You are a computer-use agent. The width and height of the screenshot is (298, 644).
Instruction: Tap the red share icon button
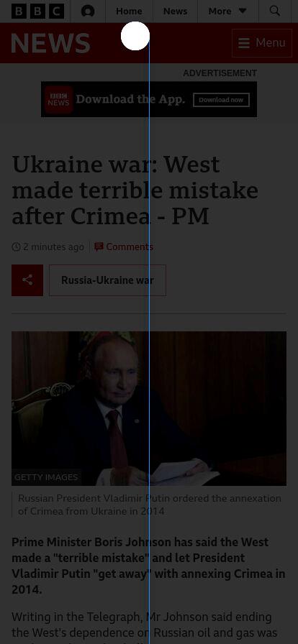point(27,280)
